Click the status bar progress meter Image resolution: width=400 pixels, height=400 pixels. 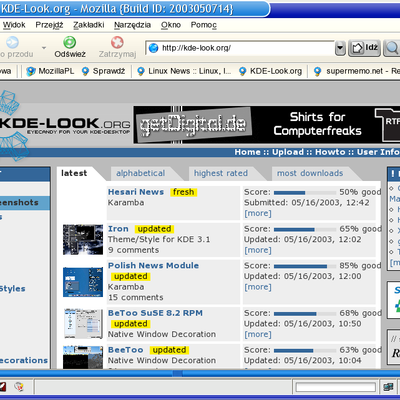tap(336, 387)
